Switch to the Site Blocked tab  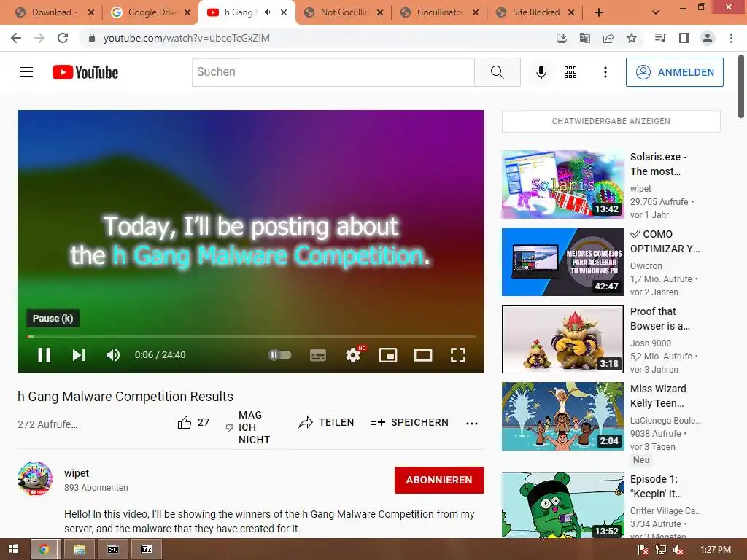coord(535,12)
